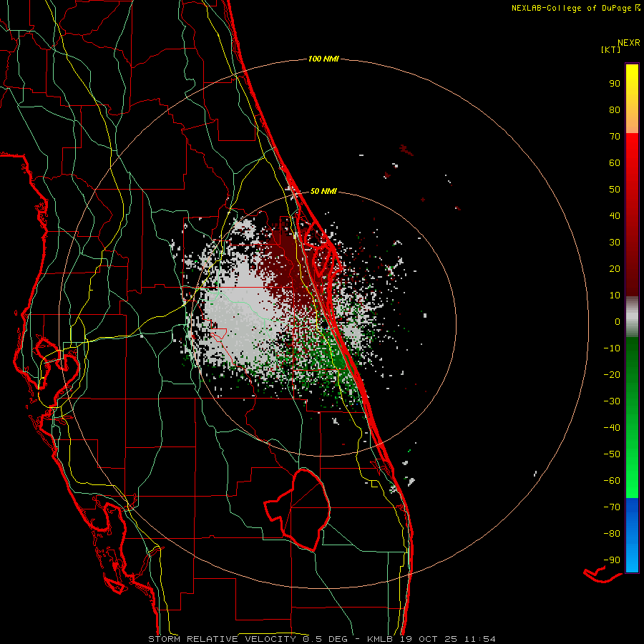This screenshot has height=644, width=644.
Task: Click the -80 value on velocity legend
Action: (x=612, y=534)
